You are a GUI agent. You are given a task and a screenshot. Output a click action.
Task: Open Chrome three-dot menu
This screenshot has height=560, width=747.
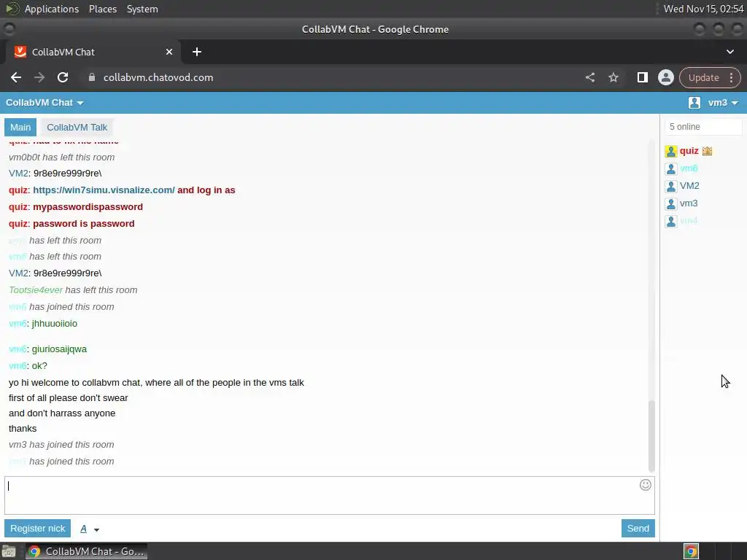(x=731, y=77)
